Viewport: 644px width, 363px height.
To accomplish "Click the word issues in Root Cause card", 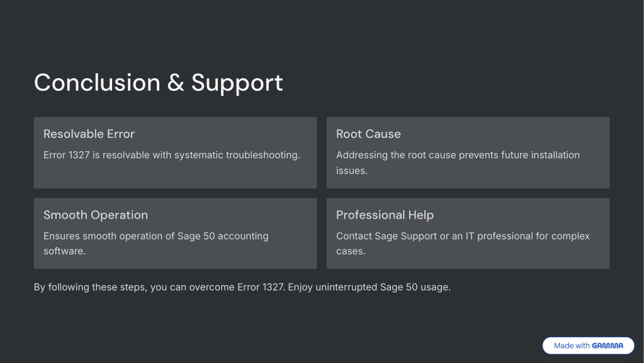I will pos(351,171).
